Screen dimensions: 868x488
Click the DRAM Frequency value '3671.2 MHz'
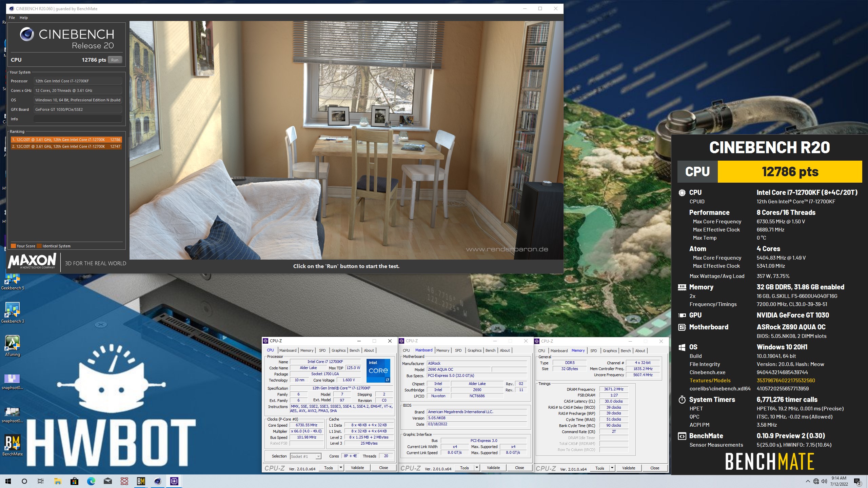[x=614, y=389]
